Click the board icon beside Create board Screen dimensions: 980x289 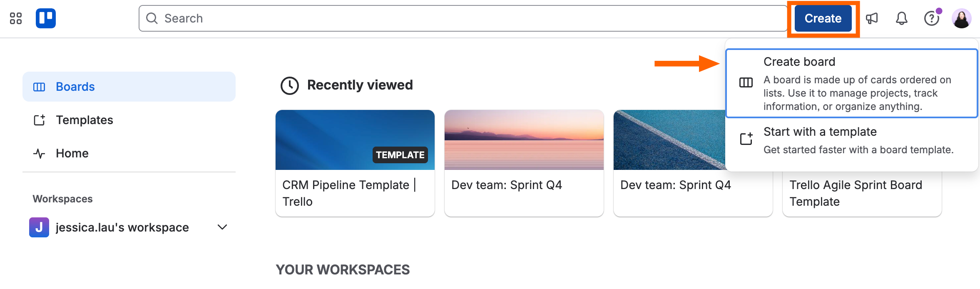[x=746, y=82]
